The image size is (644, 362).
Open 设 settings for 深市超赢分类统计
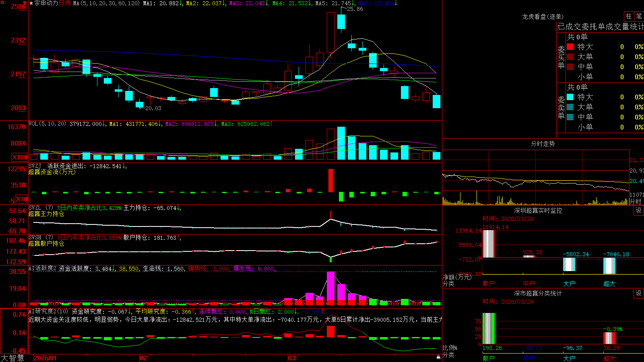pyautogui.click(x=639, y=293)
